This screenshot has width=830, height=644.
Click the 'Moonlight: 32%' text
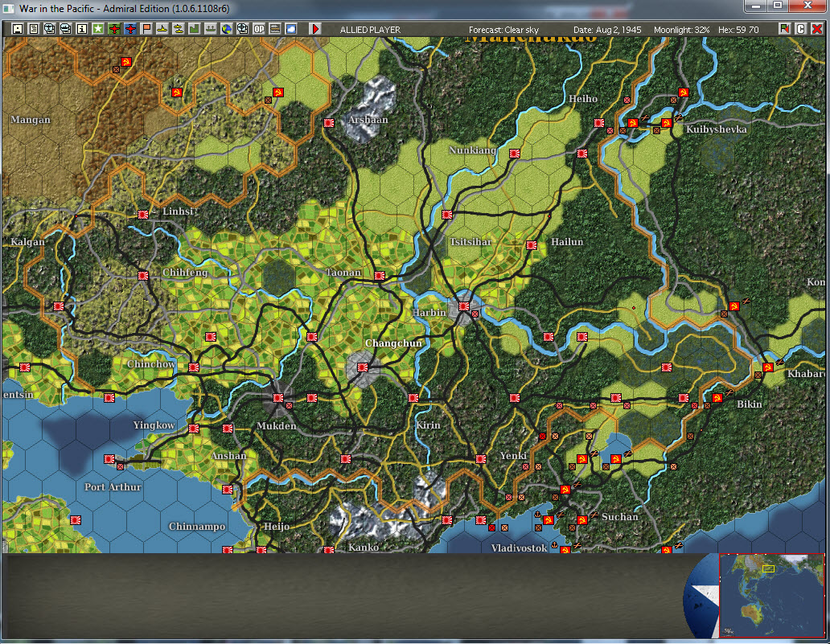coord(681,30)
